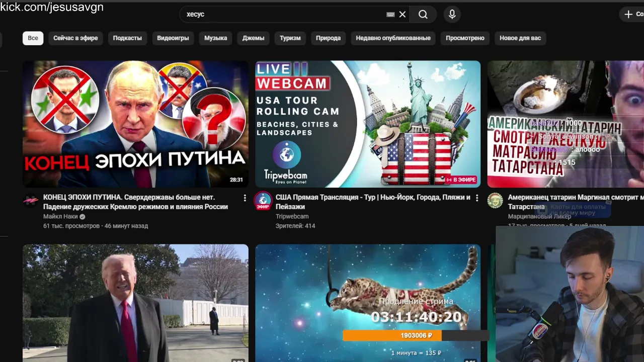Open the Марципановый Ликер channel avatar

click(495, 201)
